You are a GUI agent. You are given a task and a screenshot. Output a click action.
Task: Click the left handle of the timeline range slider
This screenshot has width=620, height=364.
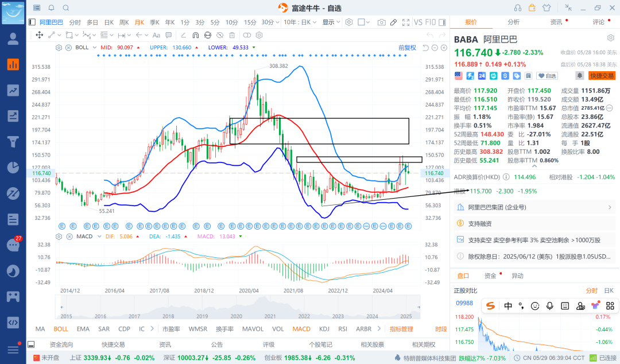[62, 307]
